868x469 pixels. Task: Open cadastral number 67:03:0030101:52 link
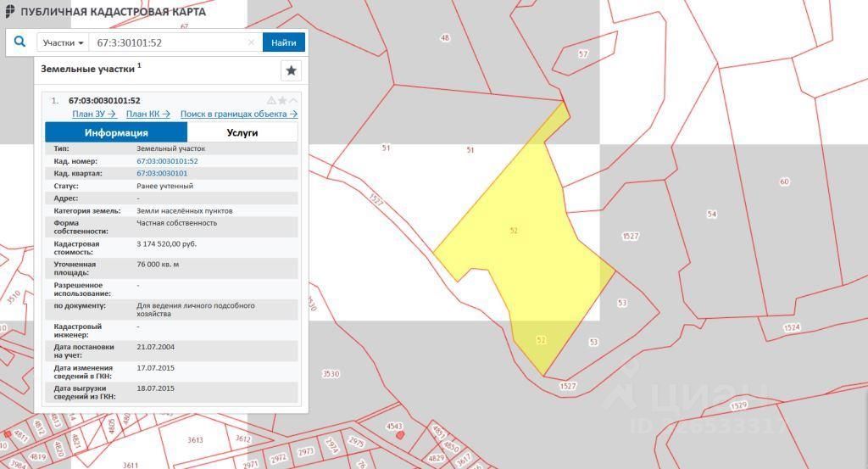167,161
